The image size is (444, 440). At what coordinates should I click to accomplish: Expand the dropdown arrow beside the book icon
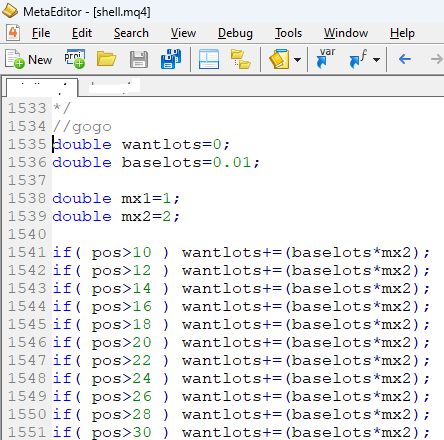[297, 60]
